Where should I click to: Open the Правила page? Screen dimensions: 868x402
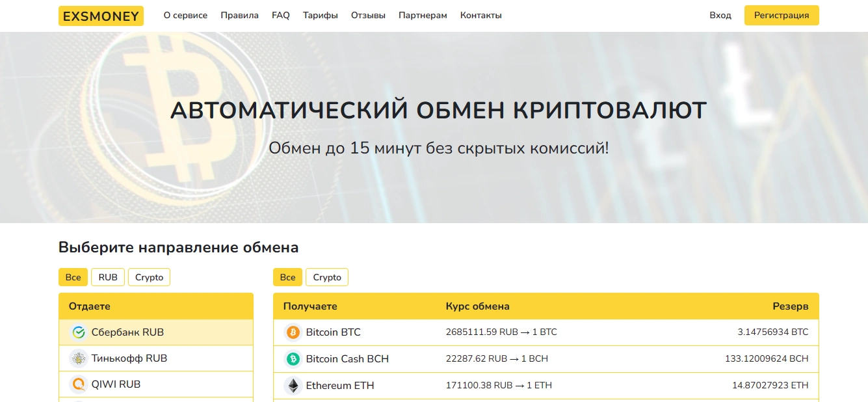pos(239,16)
